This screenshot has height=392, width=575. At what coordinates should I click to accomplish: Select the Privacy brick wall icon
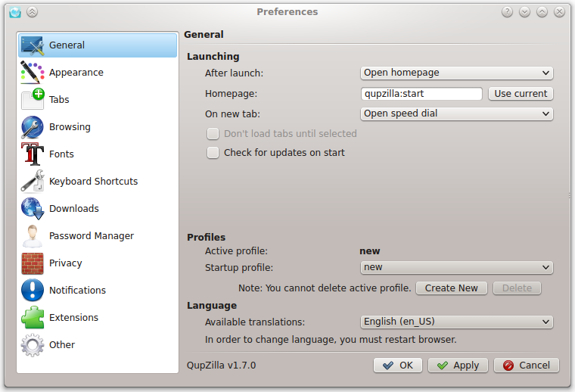point(33,263)
